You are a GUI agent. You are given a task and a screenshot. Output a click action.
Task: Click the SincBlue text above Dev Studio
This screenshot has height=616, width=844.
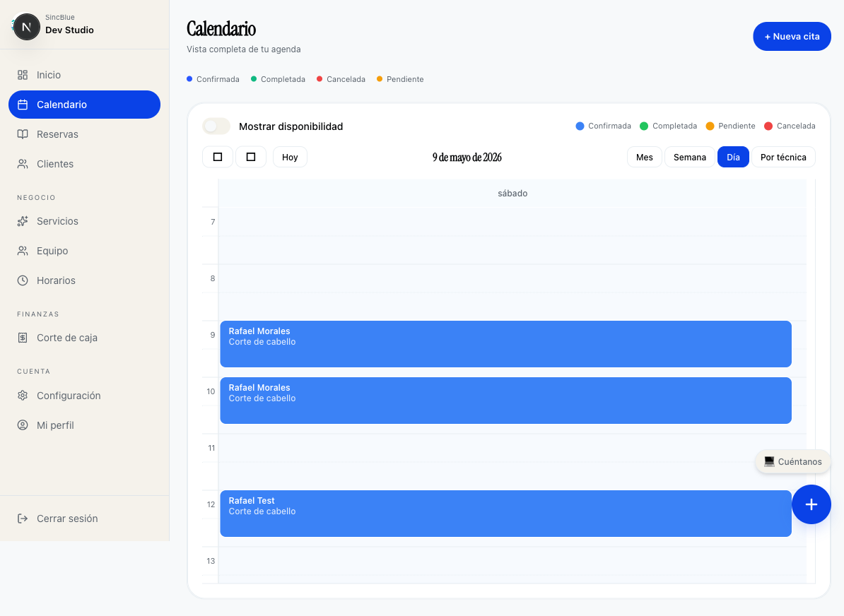point(60,17)
